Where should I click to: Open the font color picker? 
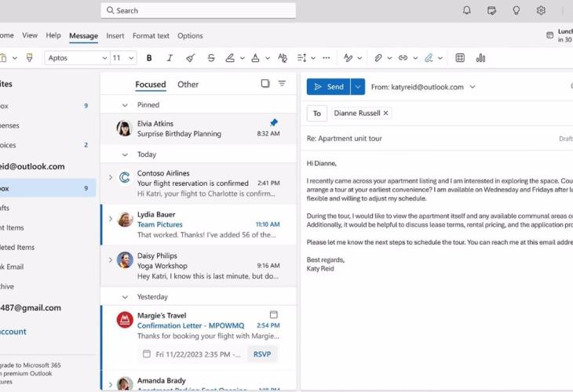point(254,58)
